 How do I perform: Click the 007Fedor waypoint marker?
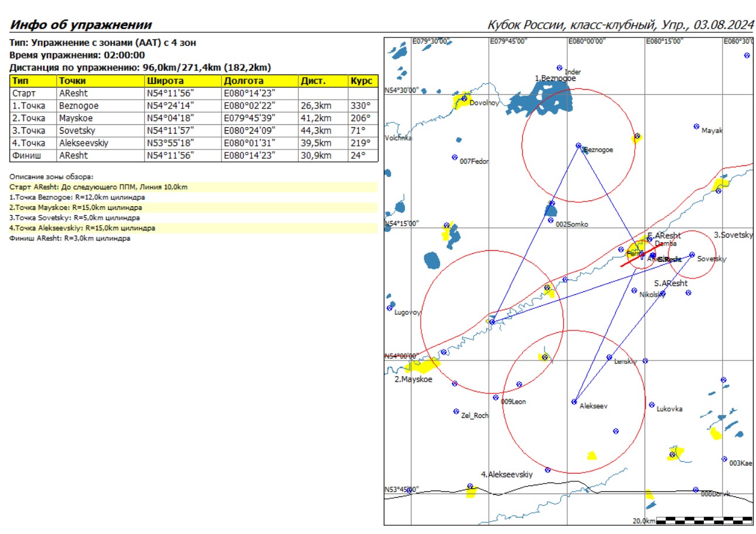coord(455,157)
